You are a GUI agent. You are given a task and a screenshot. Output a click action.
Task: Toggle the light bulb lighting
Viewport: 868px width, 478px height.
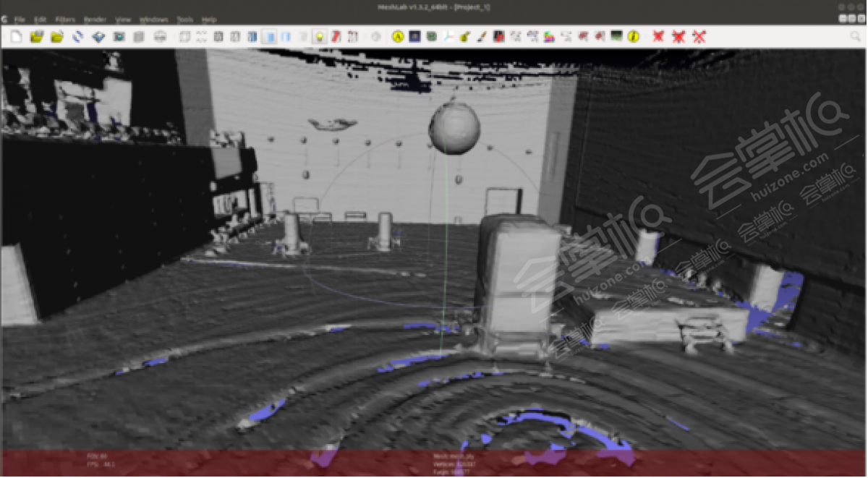tap(319, 36)
